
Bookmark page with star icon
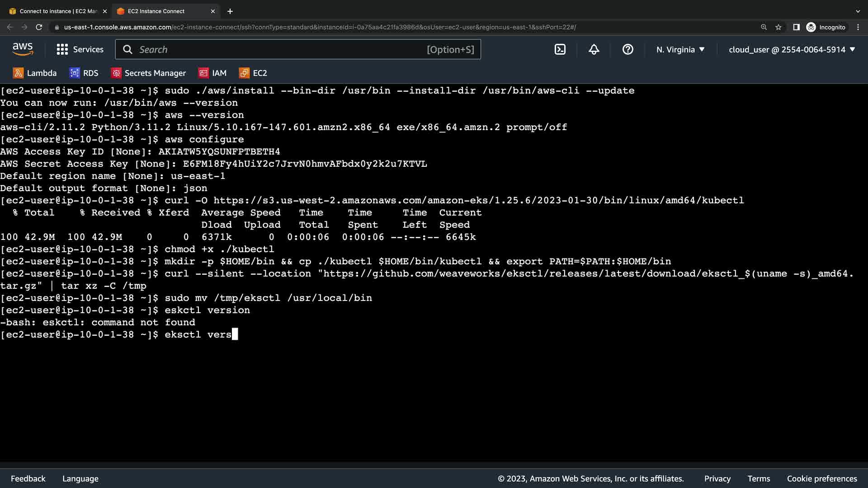778,27
